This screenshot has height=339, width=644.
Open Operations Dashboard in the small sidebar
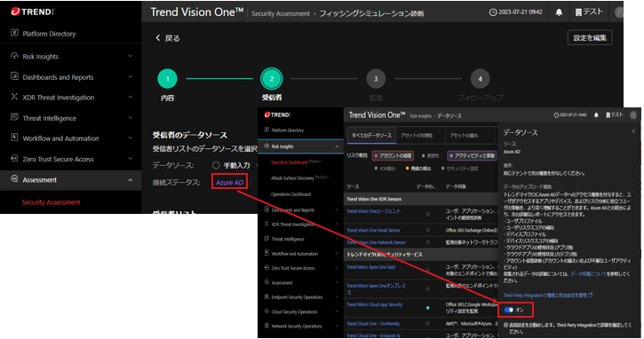[x=290, y=194]
